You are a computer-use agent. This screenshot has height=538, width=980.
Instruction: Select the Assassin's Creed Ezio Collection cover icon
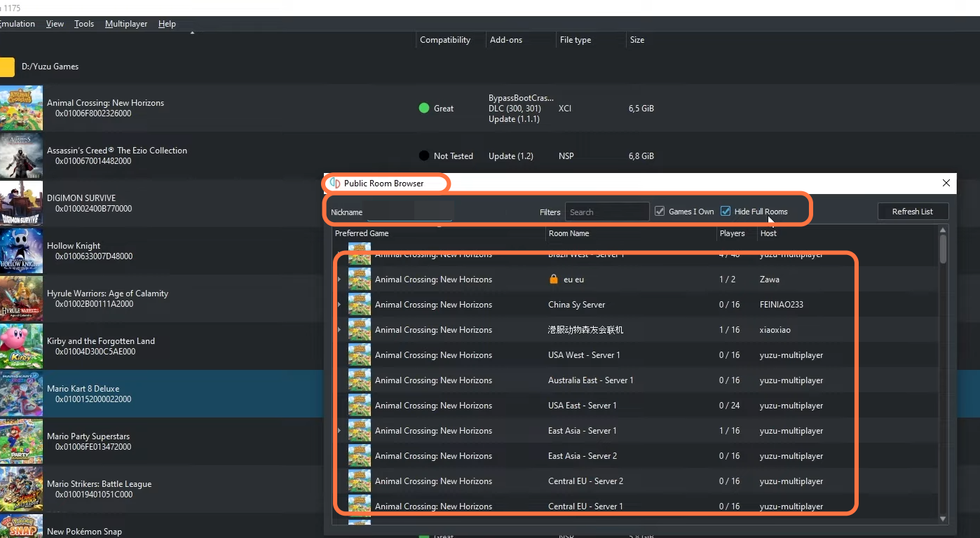[x=21, y=156]
